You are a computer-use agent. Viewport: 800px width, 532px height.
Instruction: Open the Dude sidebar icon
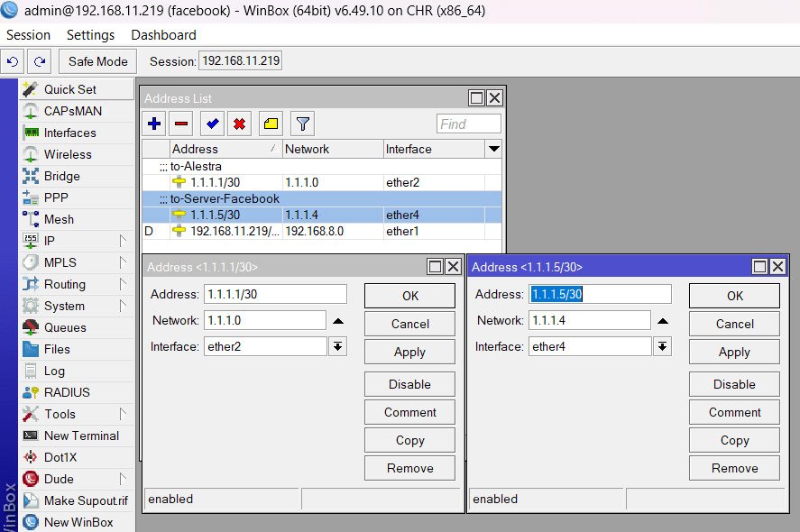31,479
